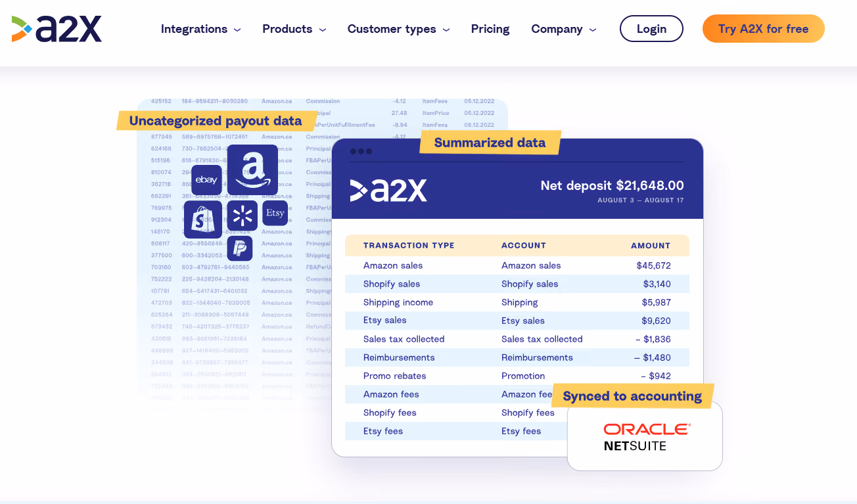Click the $9,620 amount value

pyautogui.click(x=657, y=321)
